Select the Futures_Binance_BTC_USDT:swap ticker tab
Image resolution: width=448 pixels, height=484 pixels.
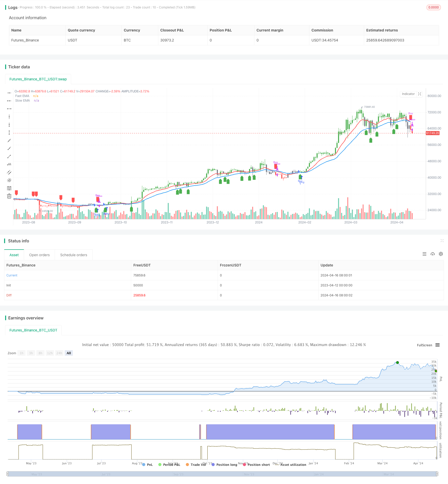click(38, 79)
